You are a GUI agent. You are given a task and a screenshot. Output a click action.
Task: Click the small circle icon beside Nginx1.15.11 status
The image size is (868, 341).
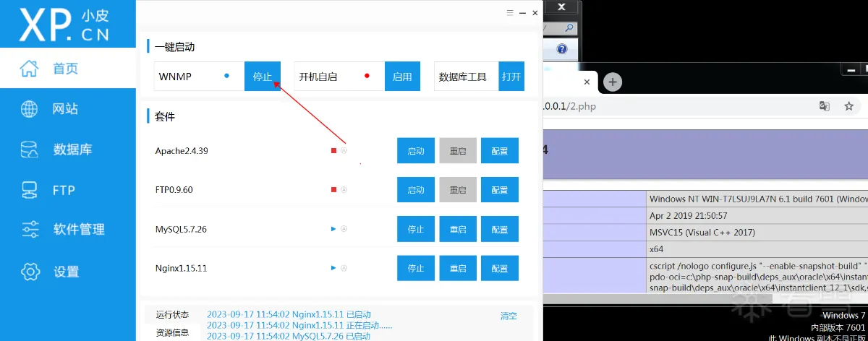pyautogui.click(x=344, y=268)
